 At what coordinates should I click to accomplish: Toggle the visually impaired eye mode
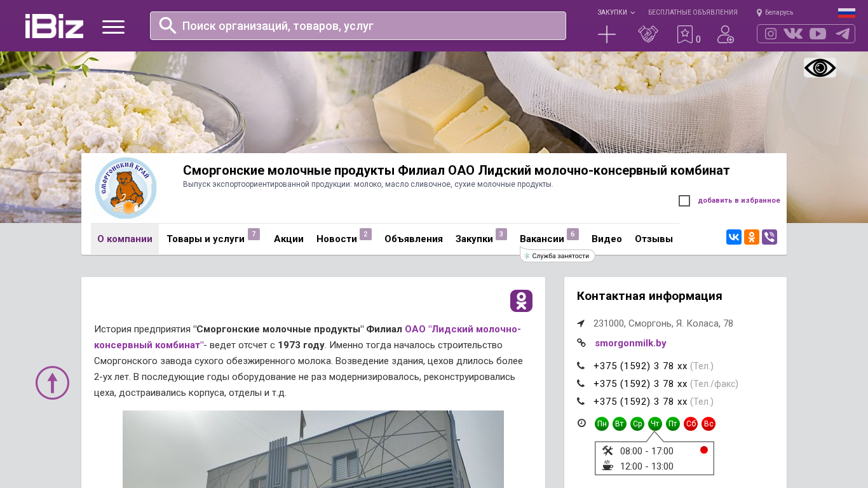tap(820, 68)
